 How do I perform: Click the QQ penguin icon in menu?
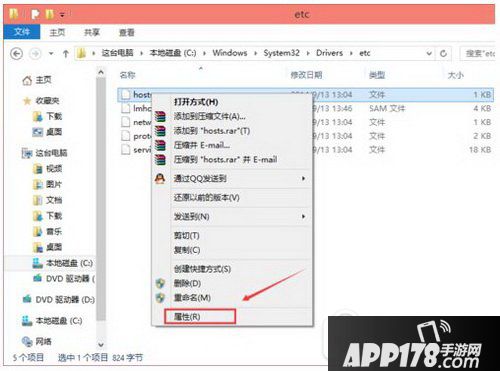160,179
